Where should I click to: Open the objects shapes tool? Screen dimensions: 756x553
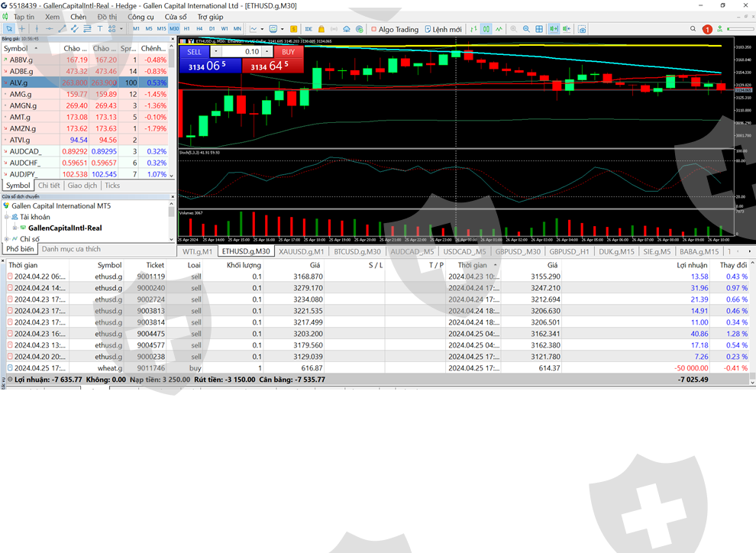pyautogui.click(x=111, y=29)
